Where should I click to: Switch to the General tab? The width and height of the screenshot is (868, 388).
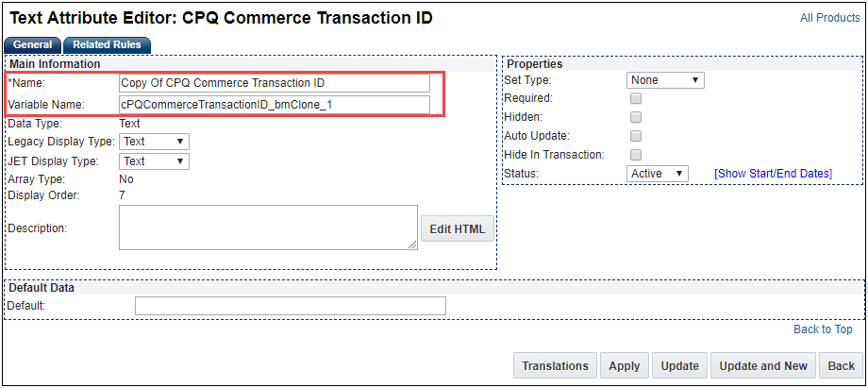[x=33, y=44]
